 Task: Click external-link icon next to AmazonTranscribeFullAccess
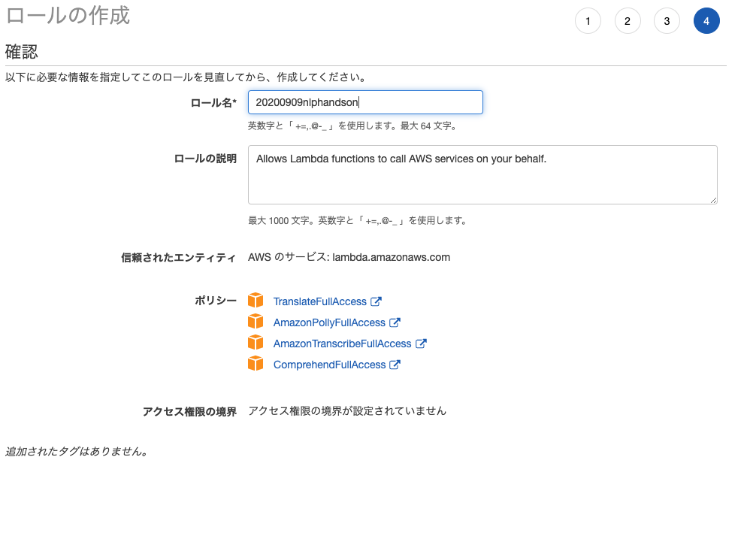tap(421, 344)
